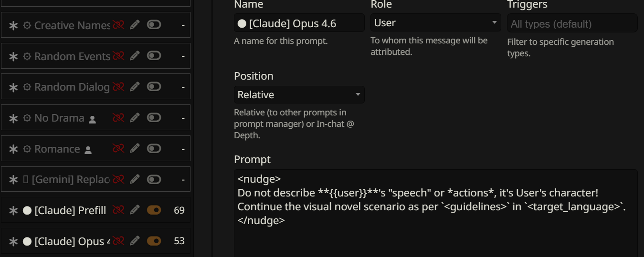Edit the Romance prompt pencil icon

135,149
